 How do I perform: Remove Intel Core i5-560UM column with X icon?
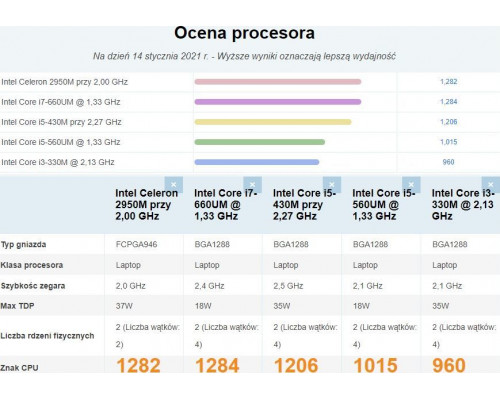411,185
